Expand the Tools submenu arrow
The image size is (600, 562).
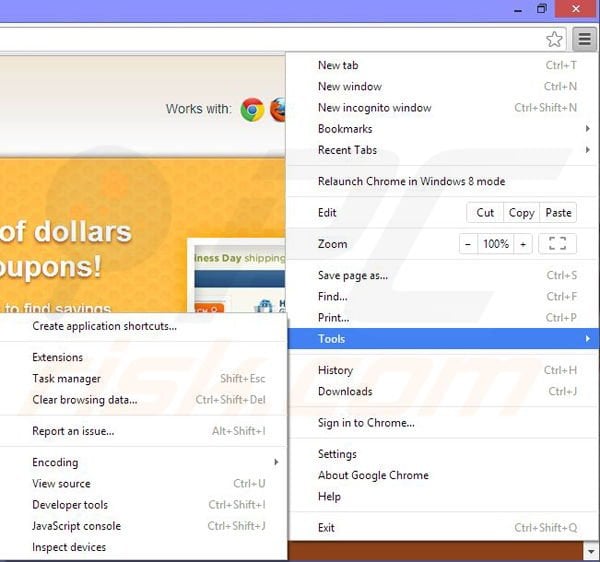(587, 339)
